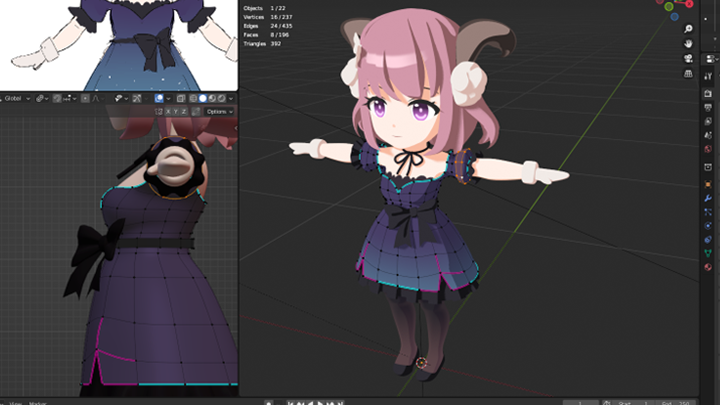Open the Object Data green mesh tab

(708, 253)
